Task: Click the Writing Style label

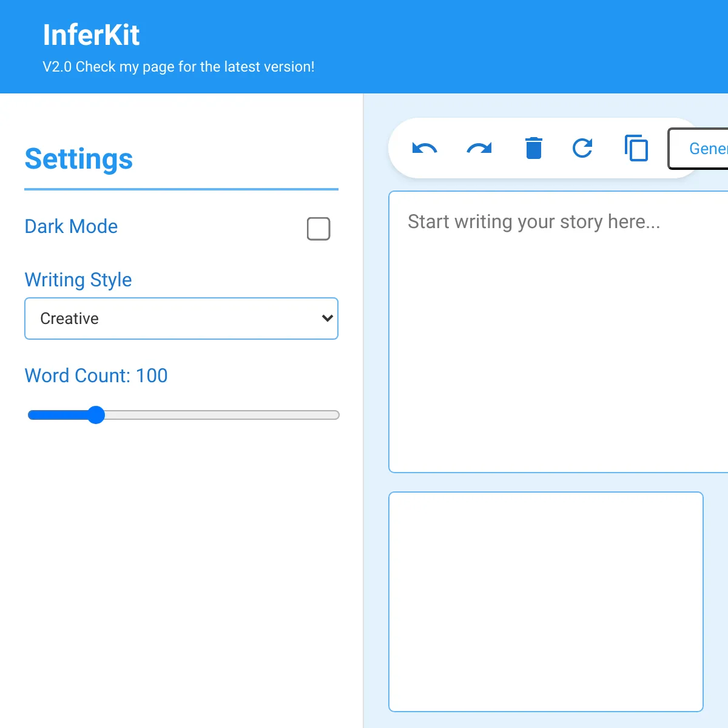Action: pyautogui.click(x=78, y=280)
